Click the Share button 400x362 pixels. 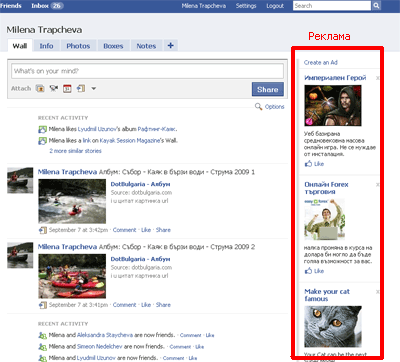click(268, 89)
